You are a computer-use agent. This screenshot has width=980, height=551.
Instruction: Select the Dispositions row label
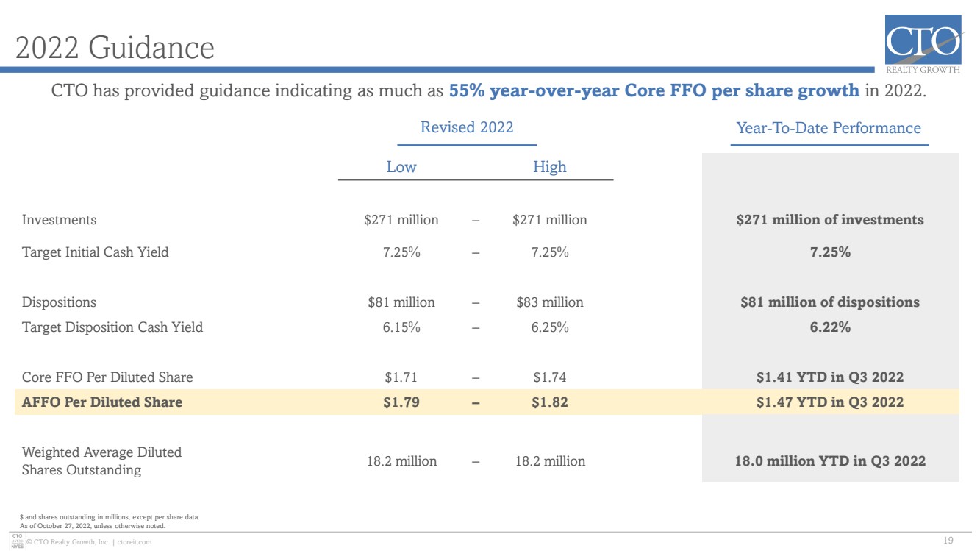pos(59,302)
